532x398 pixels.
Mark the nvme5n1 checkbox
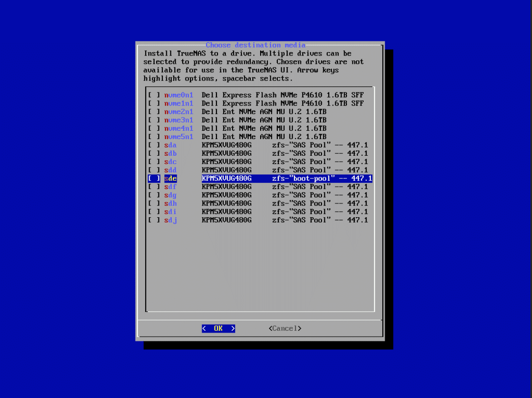(154, 137)
